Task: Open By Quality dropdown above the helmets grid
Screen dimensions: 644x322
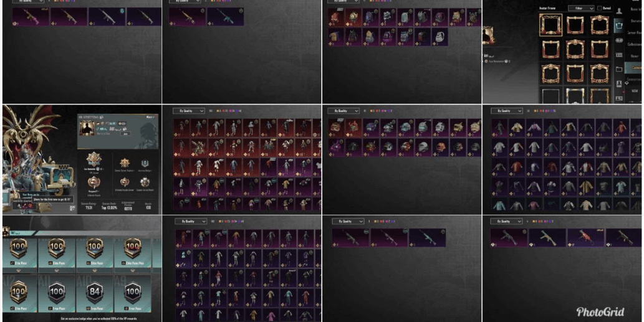Action: 344,111
